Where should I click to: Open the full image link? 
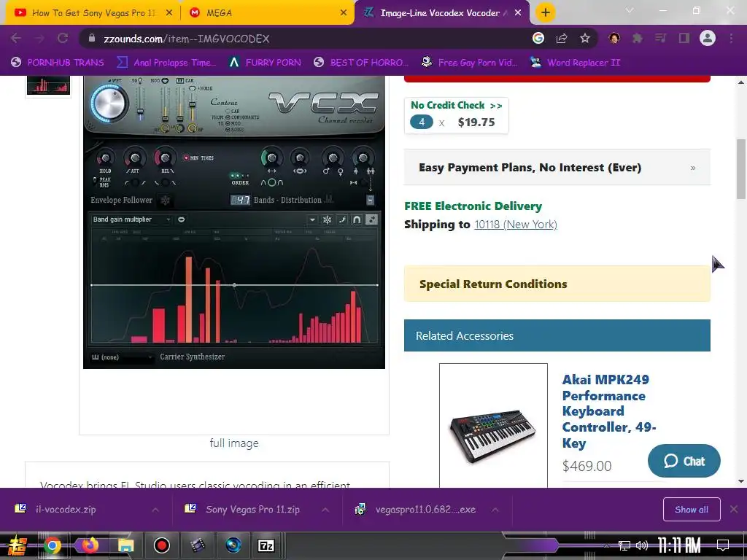coord(234,443)
